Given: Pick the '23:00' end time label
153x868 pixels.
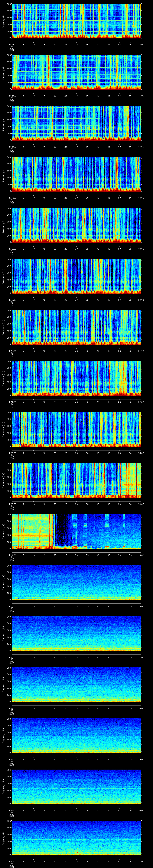Looking at the screenshot, I should point(141,453).
